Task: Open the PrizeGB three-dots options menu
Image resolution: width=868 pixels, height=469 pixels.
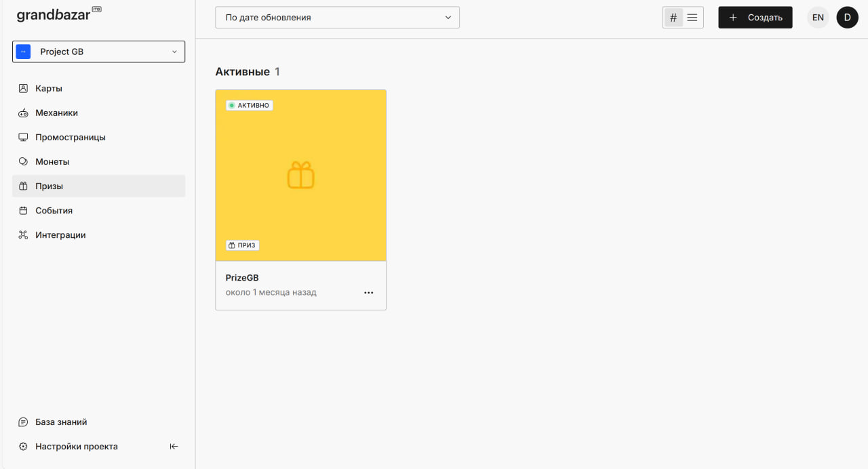Action: tap(369, 293)
